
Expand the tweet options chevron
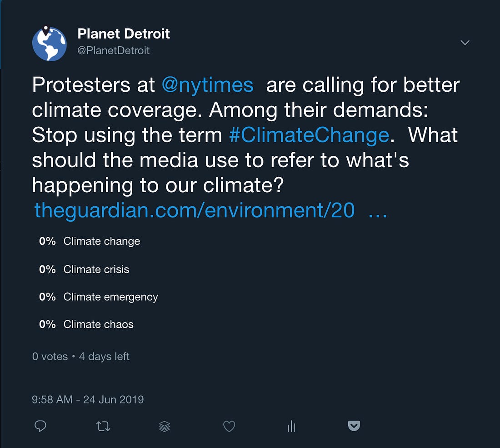click(465, 42)
